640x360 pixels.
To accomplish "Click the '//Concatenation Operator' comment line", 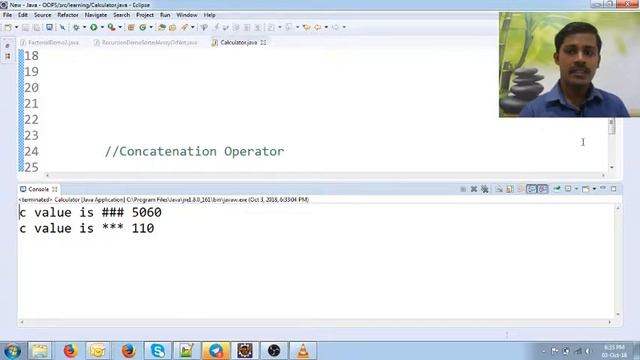I will tap(194, 151).
